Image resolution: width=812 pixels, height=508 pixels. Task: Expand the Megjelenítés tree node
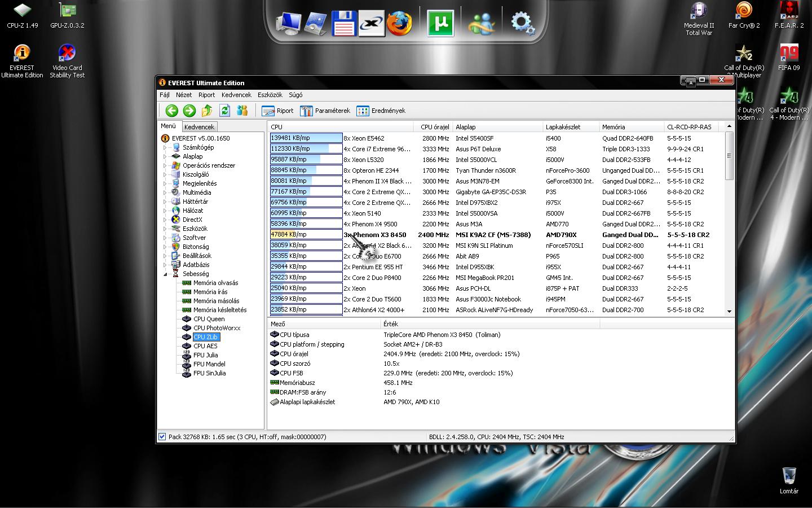coord(165,183)
